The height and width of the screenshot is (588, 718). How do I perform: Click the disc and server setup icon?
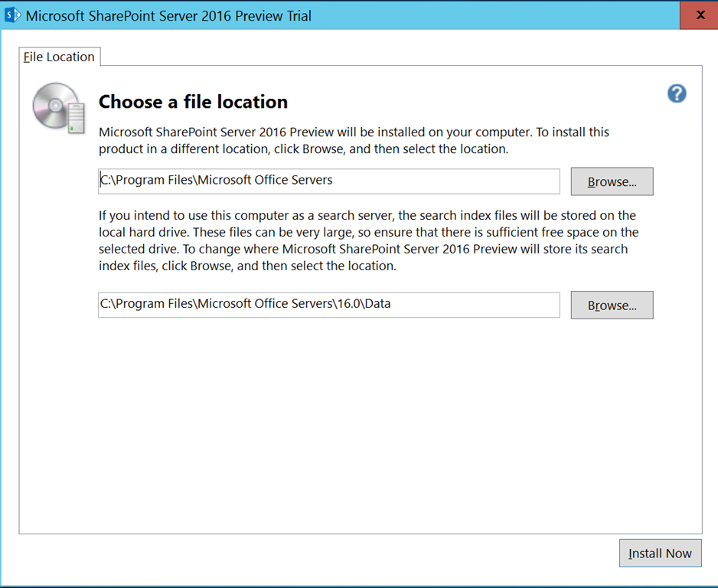59,109
